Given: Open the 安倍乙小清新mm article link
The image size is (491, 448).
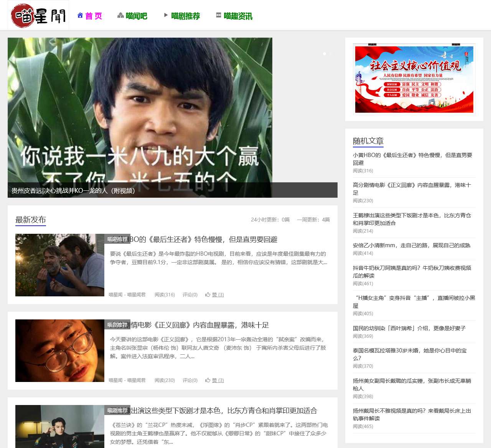Looking at the screenshot, I should click(x=412, y=245).
